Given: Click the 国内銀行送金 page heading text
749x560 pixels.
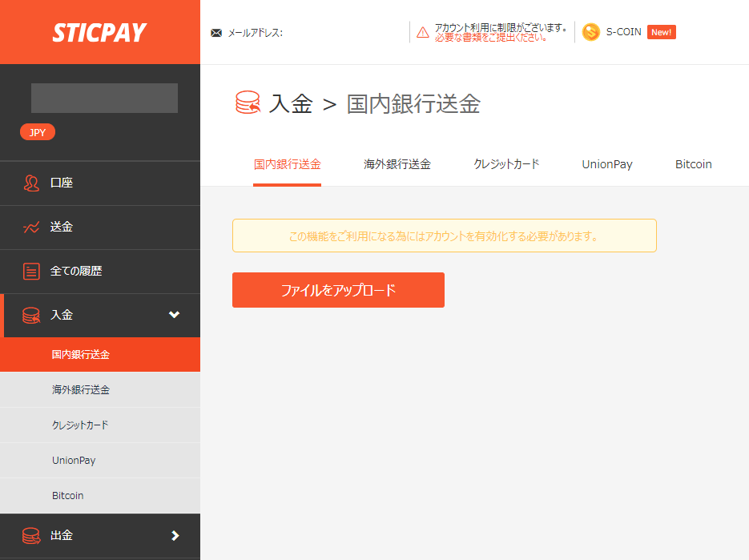Looking at the screenshot, I should click(x=413, y=103).
